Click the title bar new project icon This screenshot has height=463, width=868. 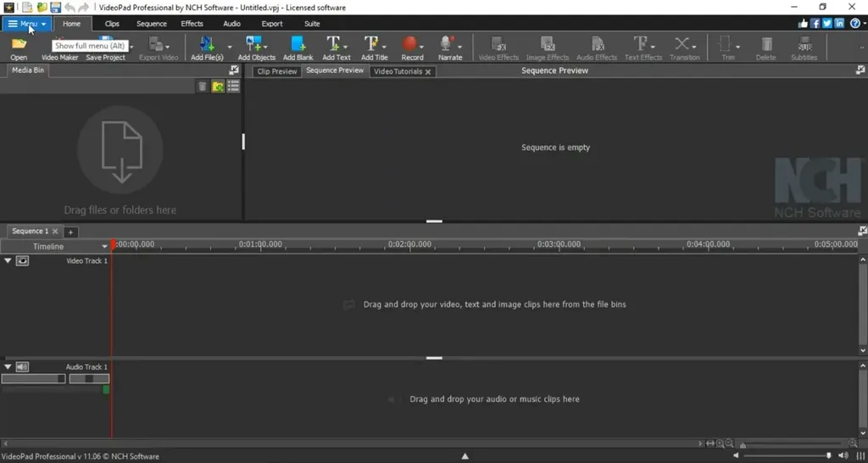[x=26, y=7]
